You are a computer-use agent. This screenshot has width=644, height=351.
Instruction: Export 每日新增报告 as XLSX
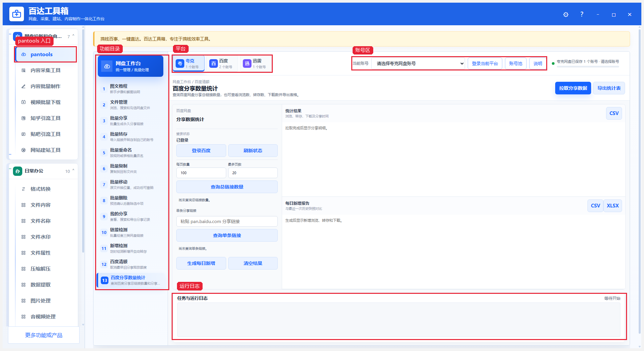(612, 206)
